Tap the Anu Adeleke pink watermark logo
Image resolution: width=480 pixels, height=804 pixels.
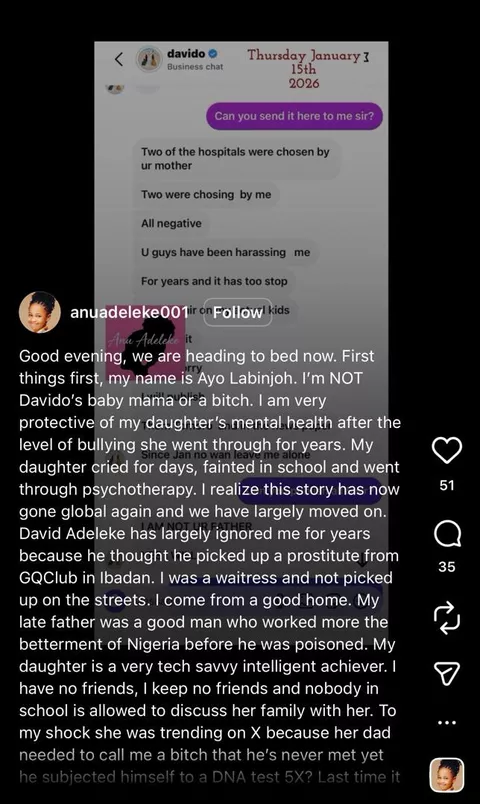click(146, 340)
